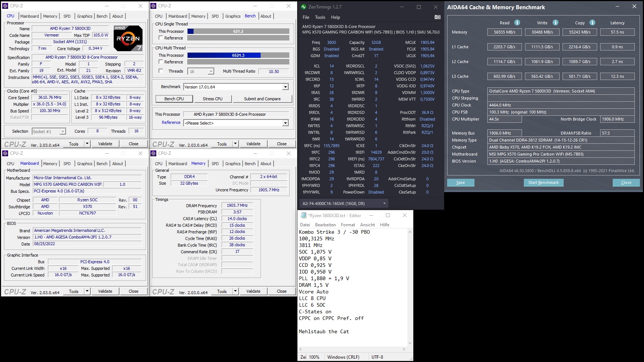This screenshot has width=644, height=362.
Task: Click the title bar icon of the CPU-Z memory timings window
Action: tap(154, 153)
